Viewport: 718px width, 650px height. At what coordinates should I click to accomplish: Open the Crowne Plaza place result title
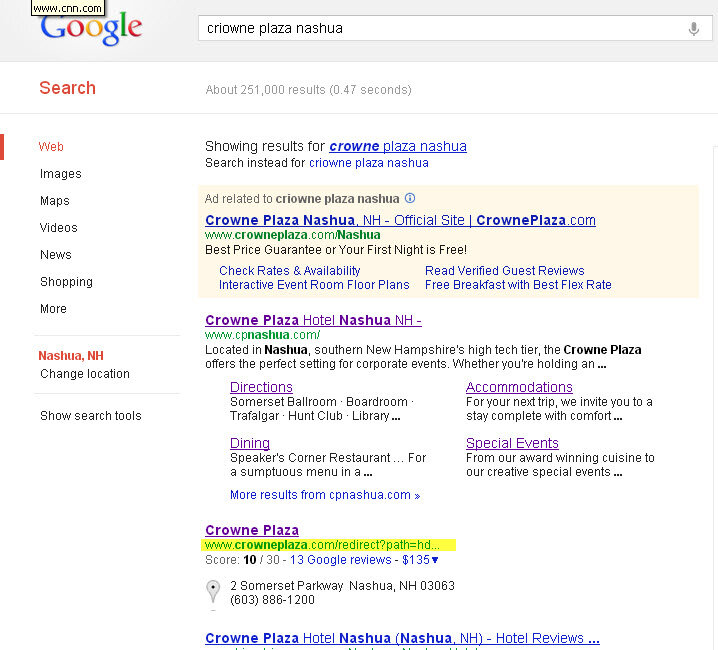coord(252,530)
